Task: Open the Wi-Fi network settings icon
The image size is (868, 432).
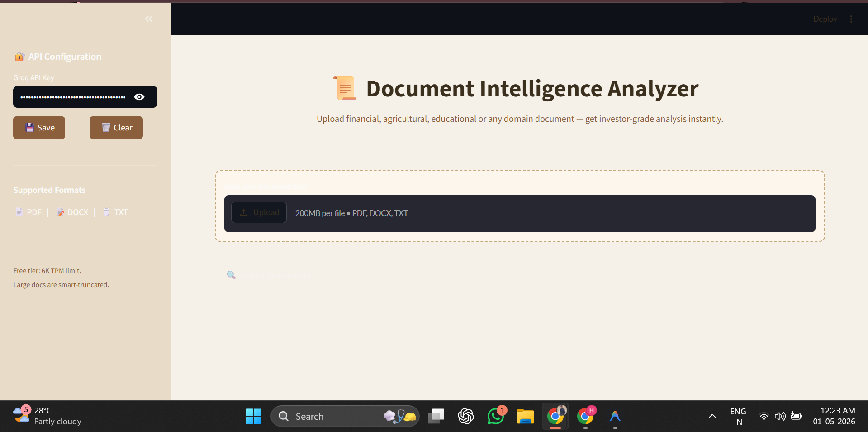Action: tap(764, 416)
